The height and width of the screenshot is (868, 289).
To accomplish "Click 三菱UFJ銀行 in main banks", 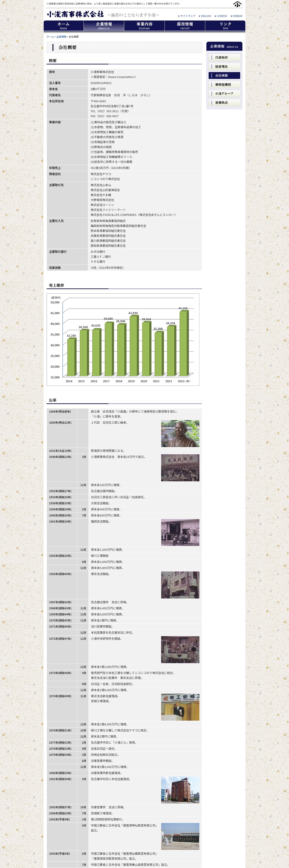I will [x=101, y=257].
